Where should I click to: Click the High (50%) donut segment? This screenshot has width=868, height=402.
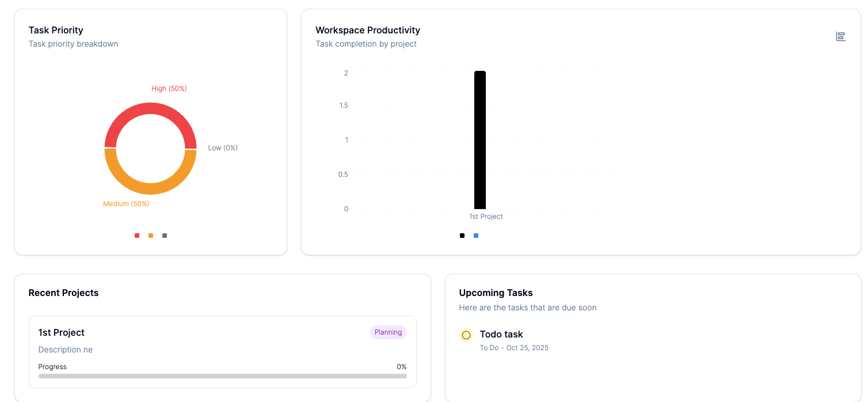click(x=150, y=109)
